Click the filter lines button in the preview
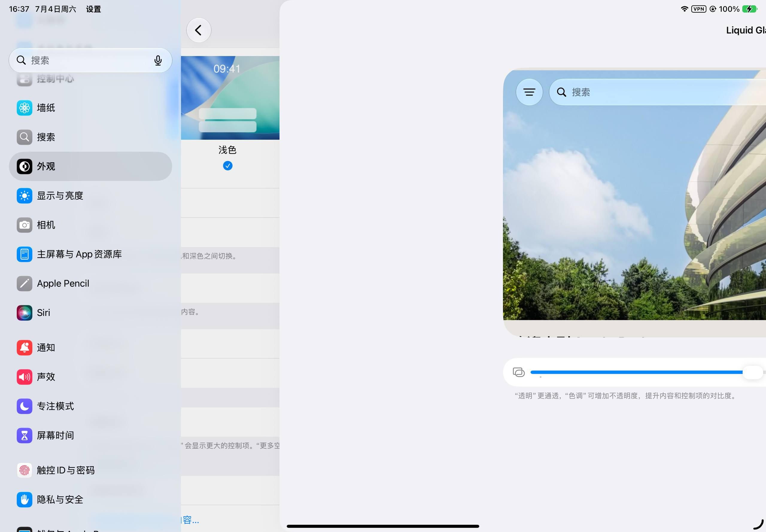The image size is (766, 532). 529,92
